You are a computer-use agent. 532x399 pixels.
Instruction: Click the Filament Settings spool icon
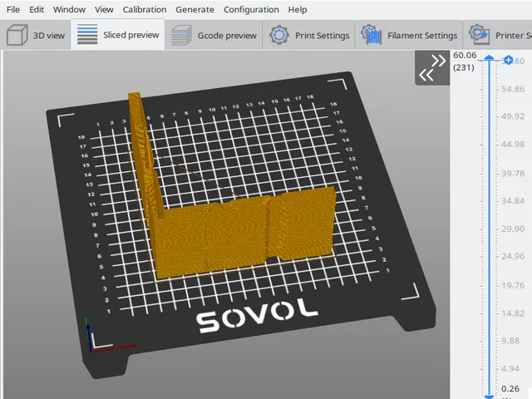[x=371, y=35]
